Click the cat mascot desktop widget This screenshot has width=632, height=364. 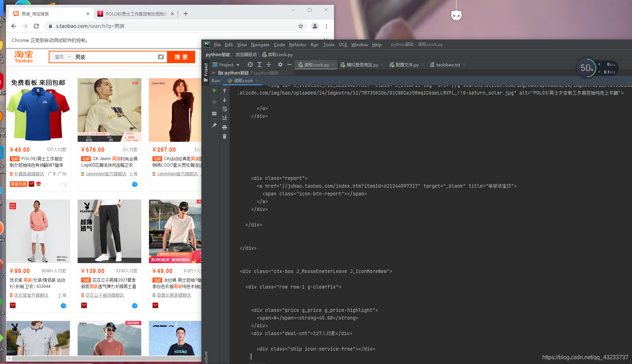pos(456,15)
